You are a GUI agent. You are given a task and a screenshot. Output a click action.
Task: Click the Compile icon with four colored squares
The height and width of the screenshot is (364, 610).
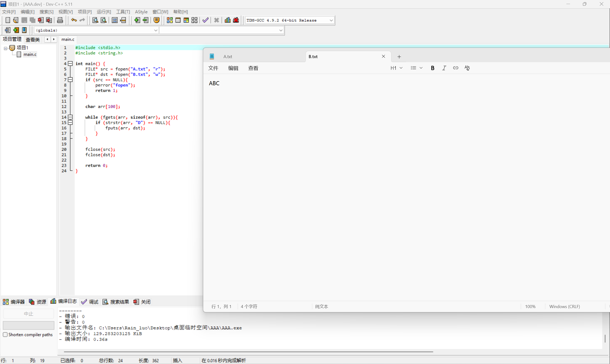point(170,20)
